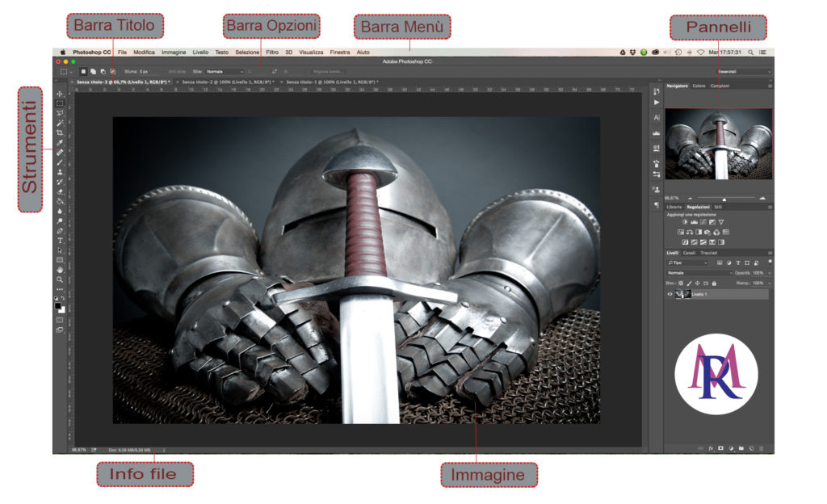Open the layer blending mode Normale dropdown
The width and height of the screenshot is (827, 504).
[699, 273]
